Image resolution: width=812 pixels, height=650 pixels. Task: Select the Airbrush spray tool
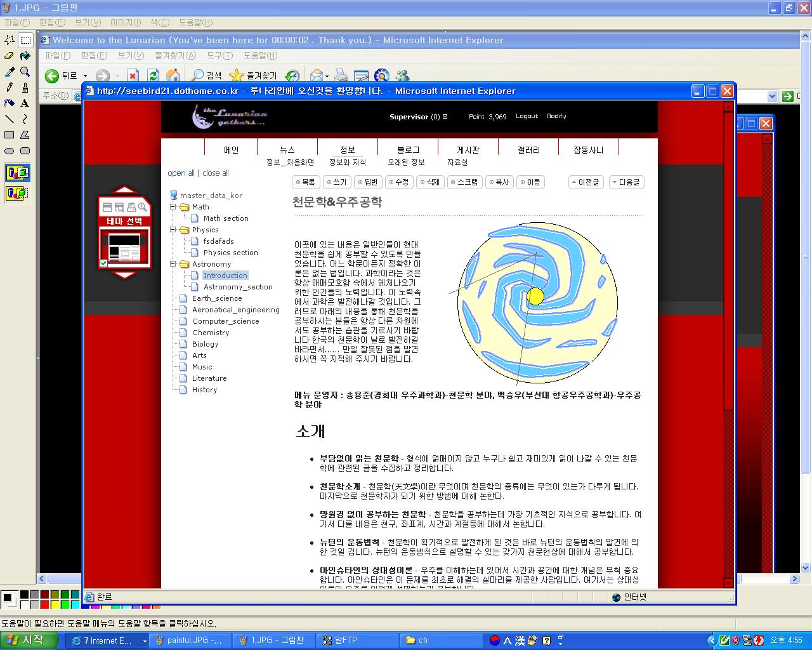[x=10, y=103]
